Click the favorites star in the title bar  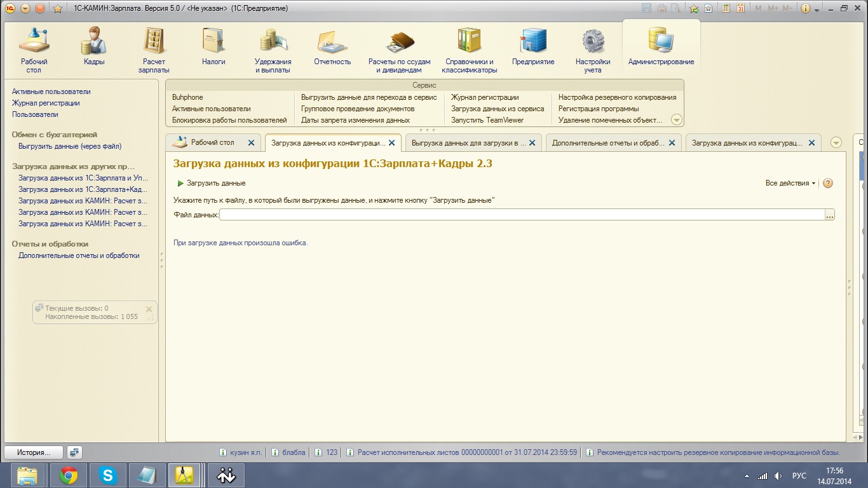pos(57,8)
